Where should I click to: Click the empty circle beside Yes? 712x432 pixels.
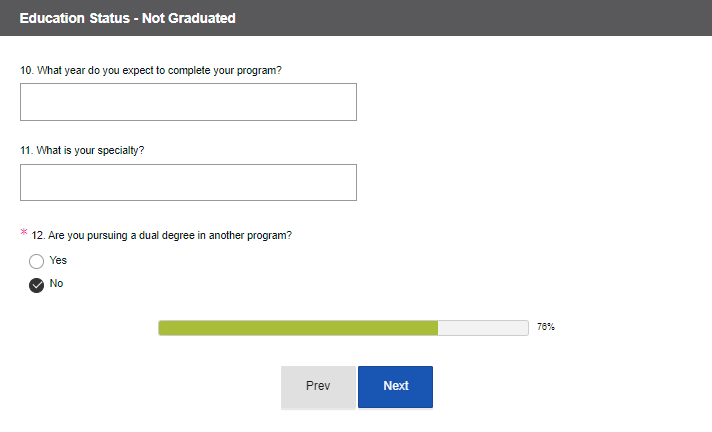37,261
